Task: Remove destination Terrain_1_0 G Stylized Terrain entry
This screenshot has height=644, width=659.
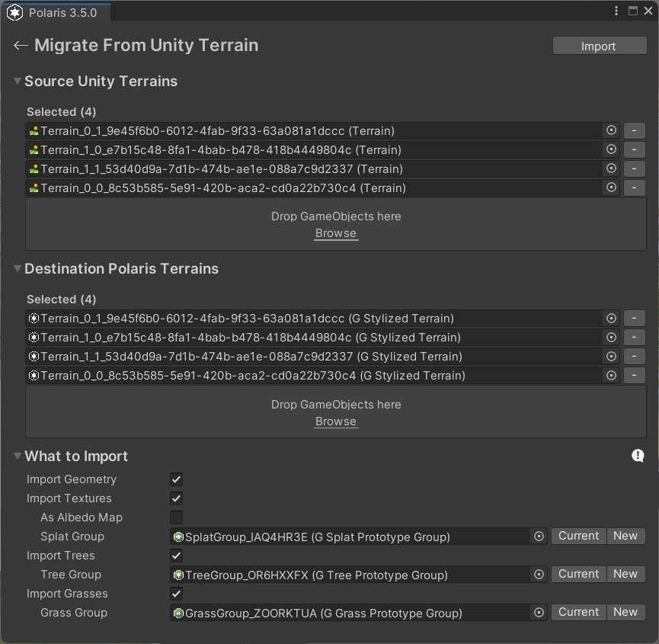Action: click(x=634, y=337)
